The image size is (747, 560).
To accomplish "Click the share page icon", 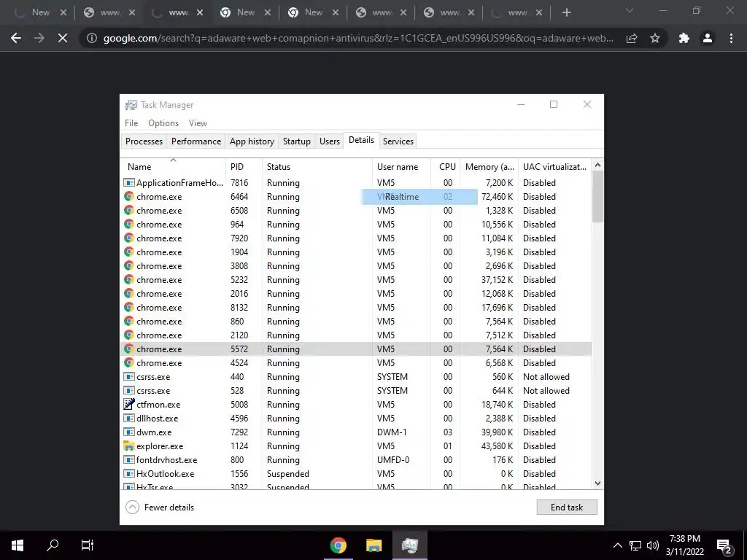I will (x=632, y=38).
